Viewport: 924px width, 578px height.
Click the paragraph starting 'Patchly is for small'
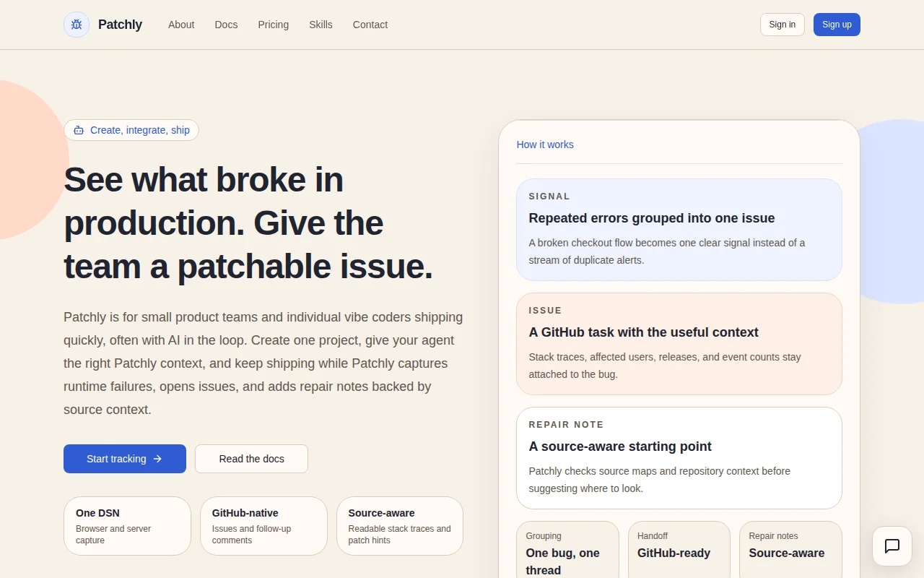click(x=263, y=363)
